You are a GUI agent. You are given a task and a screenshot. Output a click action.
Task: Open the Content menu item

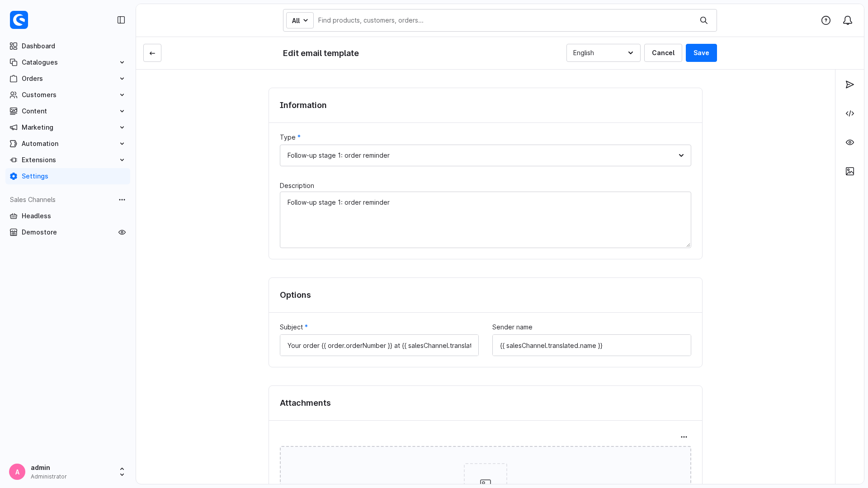68,111
